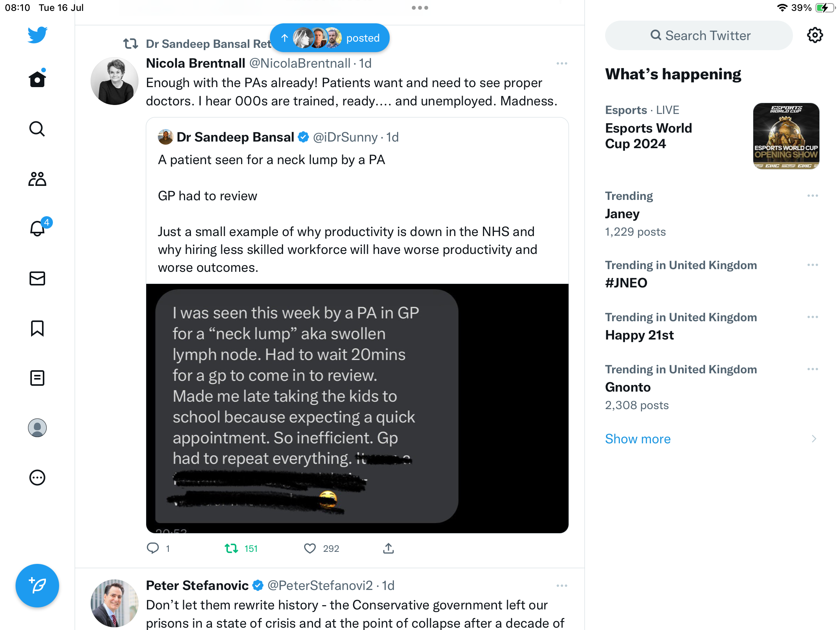
Task: Open the Explore search sidebar icon
Action: point(37,129)
